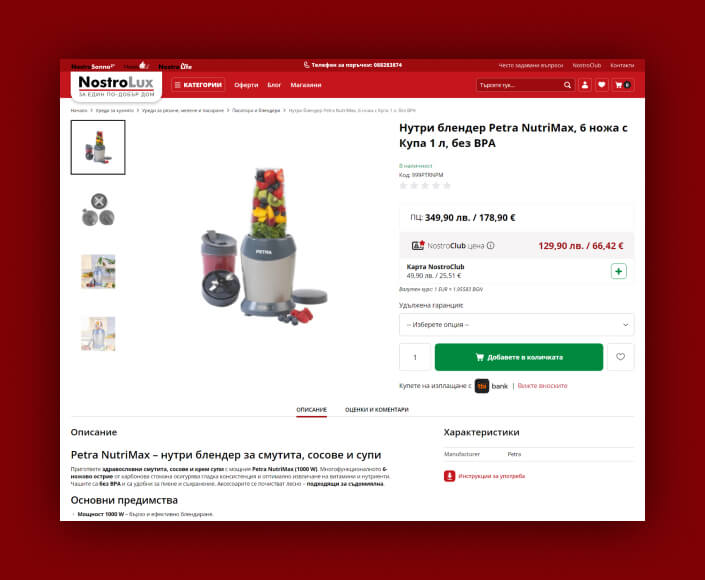Image resolution: width=705 pixels, height=580 pixels.
Task: Open the Оферти menu item
Action: (x=246, y=85)
